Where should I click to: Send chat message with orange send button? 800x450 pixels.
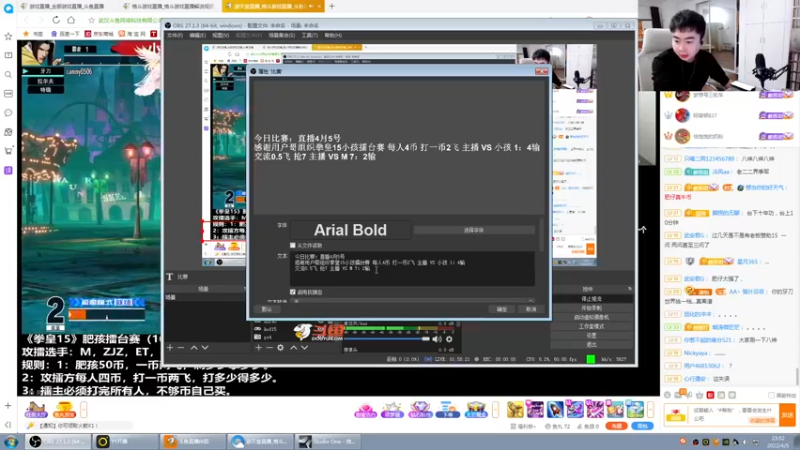tap(787, 415)
